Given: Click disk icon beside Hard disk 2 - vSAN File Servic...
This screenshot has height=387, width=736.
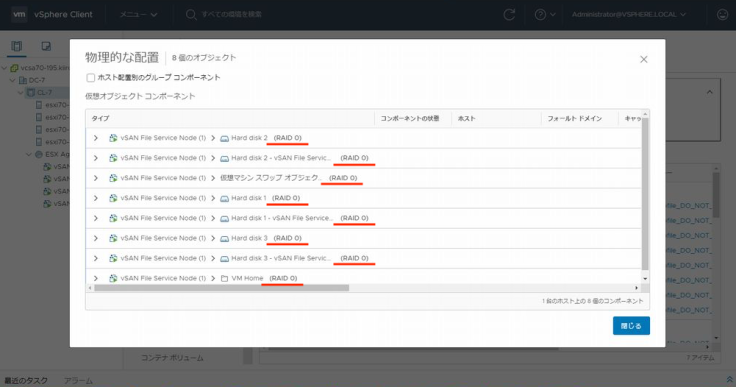Looking at the screenshot, I should [224, 158].
